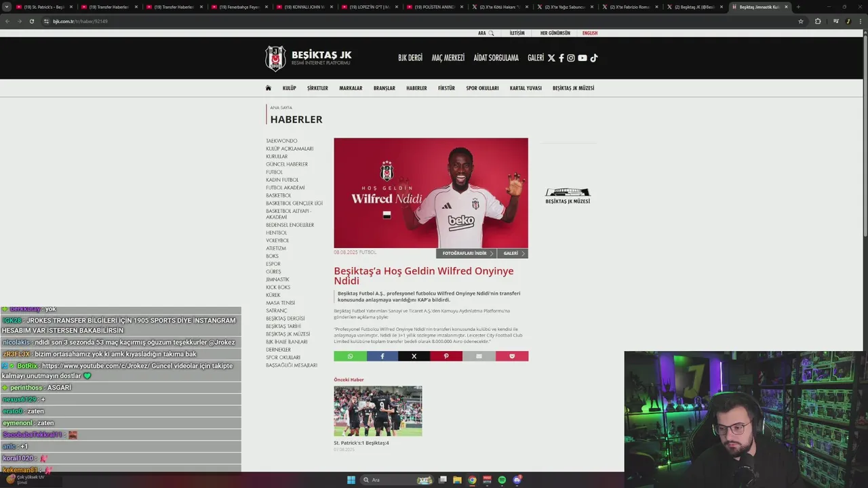This screenshot has height=488, width=868.
Task: Open new browser tab plus button
Action: [797, 7]
